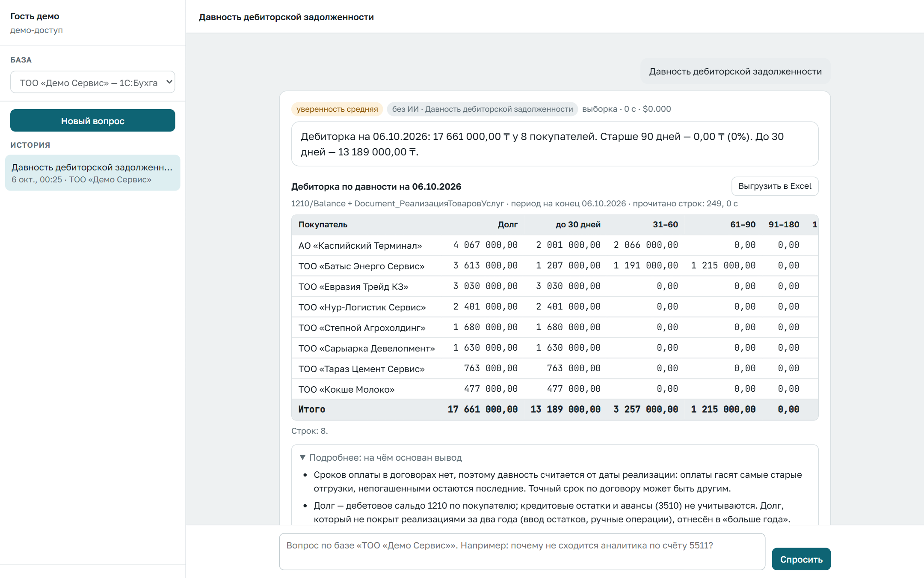924x578 pixels.
Task: Click heading Дебиторка по давности на 06.10.2026
Action: pos(376,187)
